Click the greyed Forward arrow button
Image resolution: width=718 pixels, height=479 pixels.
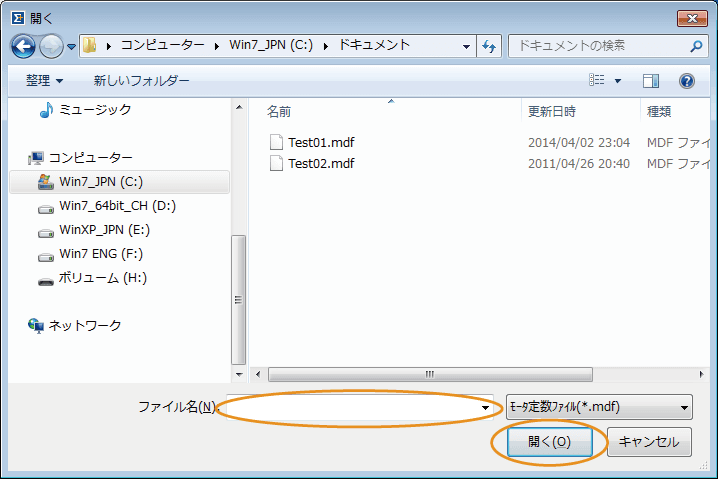[x=51, y=46]
